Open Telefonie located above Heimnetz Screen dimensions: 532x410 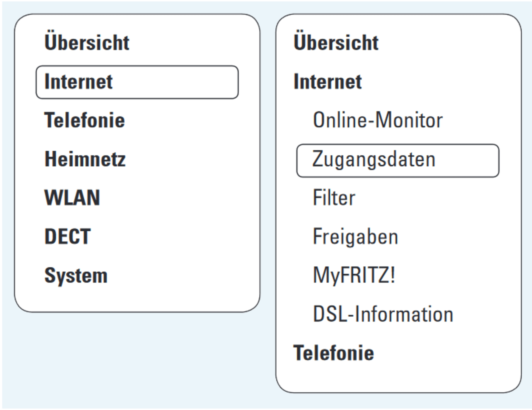click(84, 120)
